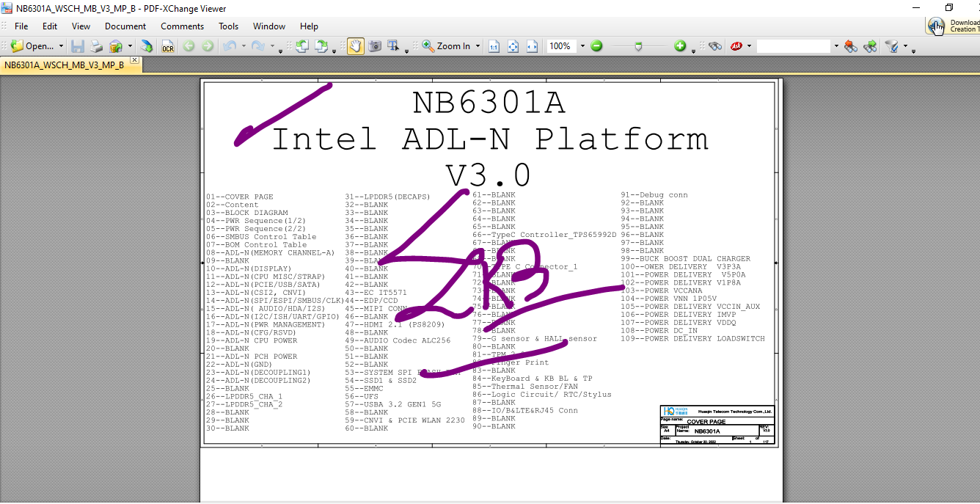The image size is (980, 504).
Task: Click the Redo icon
Action: [x=257, y=46]
